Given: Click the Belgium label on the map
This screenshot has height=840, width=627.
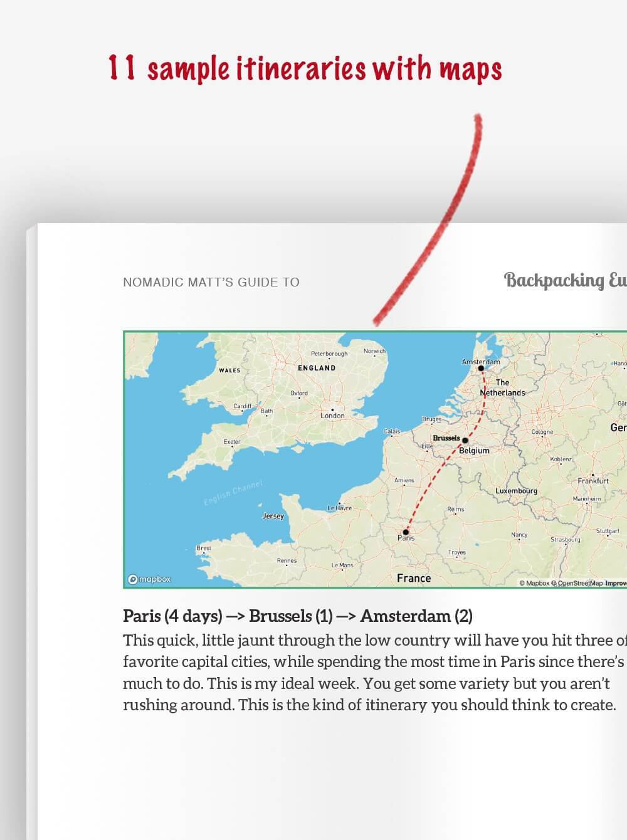Looking at the screenshot, I should 474,450.
